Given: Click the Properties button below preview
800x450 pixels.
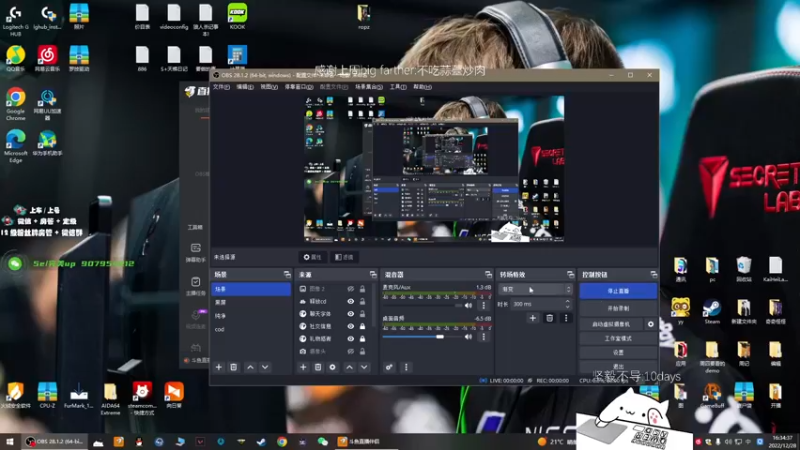Looking at the screenshot, I should 313,257.
